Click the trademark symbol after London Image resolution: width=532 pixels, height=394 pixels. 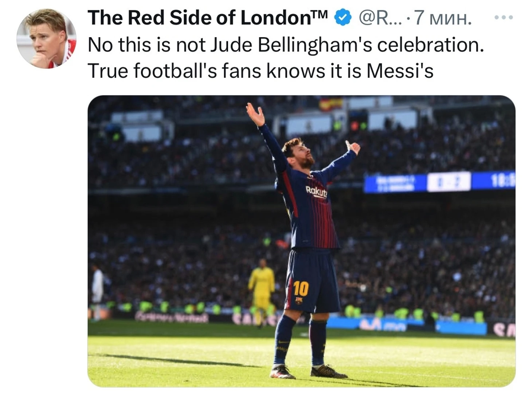pos(320,15)
